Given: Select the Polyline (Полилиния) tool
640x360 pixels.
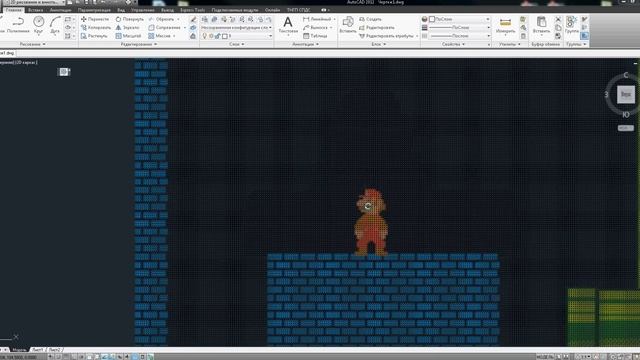Looking at the screenshot, I should 18,24.
